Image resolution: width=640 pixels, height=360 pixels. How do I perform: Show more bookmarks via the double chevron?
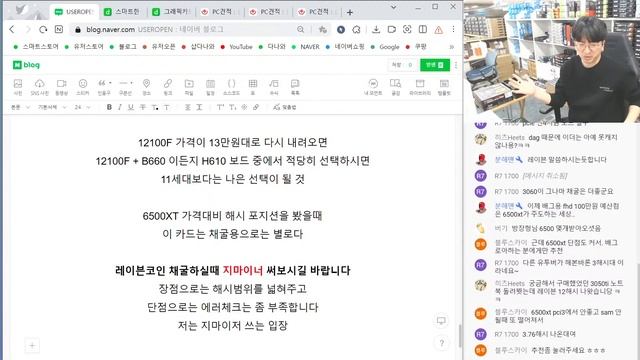452,47
